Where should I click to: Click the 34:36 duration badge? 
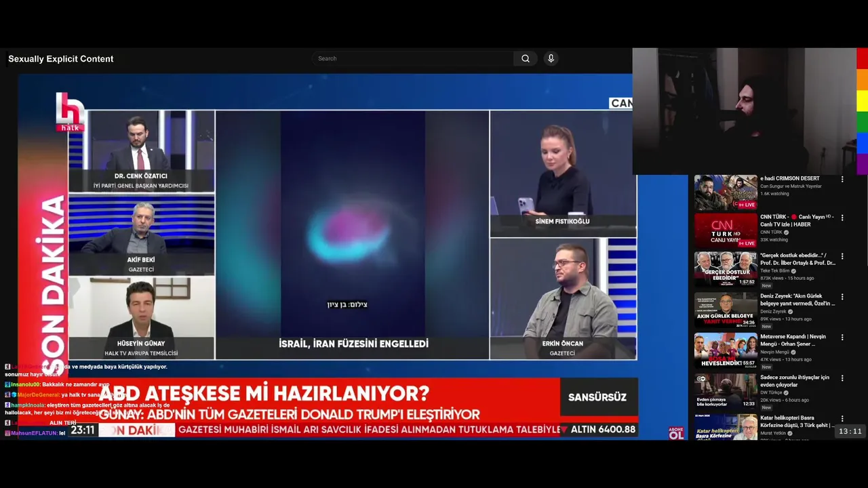tap(749, 323)
